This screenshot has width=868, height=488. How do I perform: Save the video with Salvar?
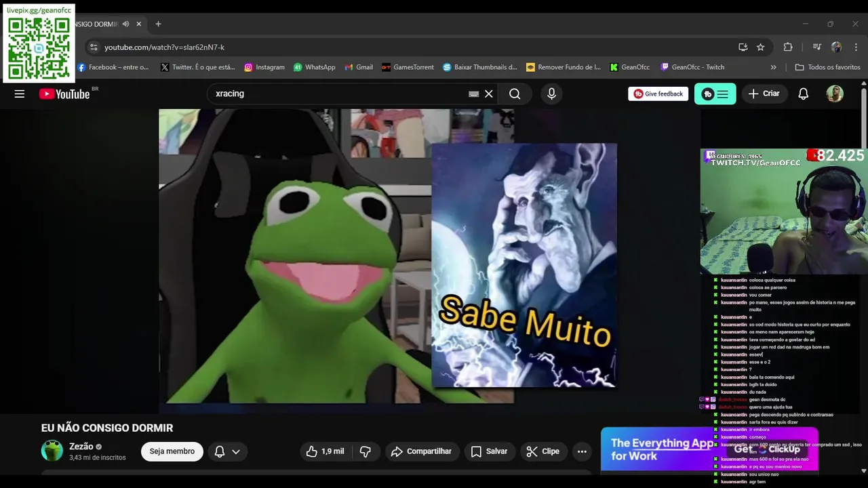click(489, 451)
